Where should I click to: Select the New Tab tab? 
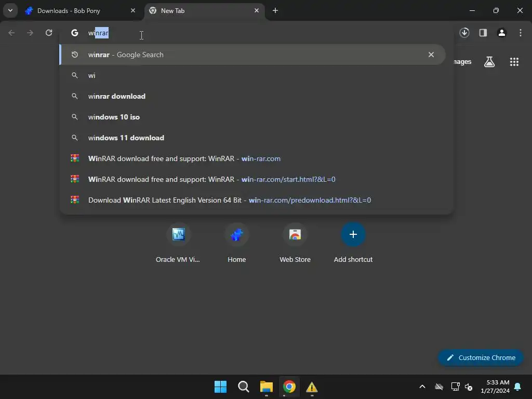tap(205, 11)
